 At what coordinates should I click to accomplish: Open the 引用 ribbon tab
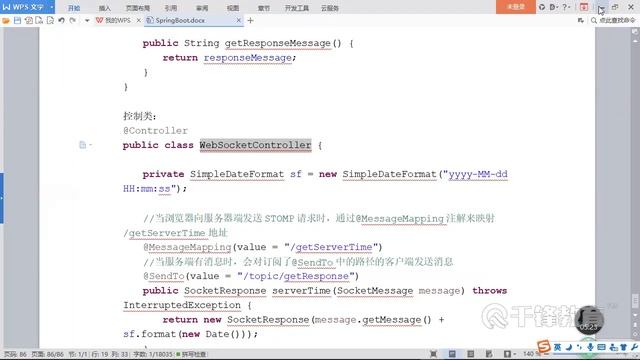(x=171, y=8)
